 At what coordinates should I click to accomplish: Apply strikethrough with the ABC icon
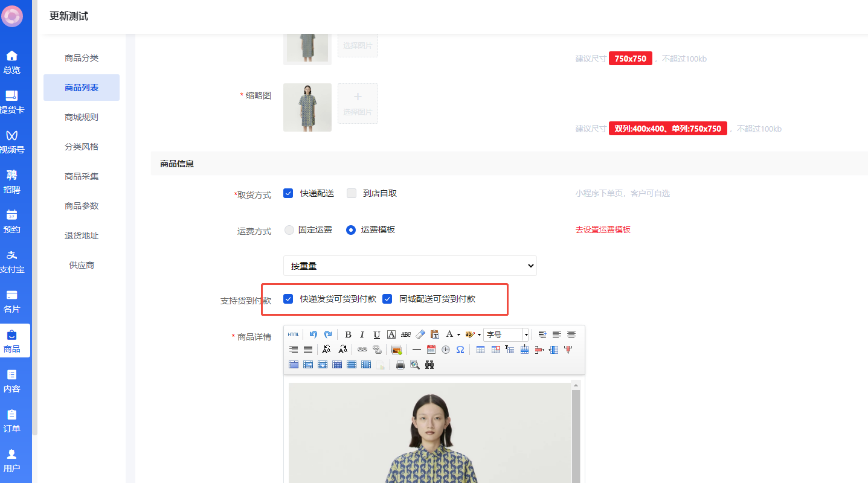[x=406, y=334]
